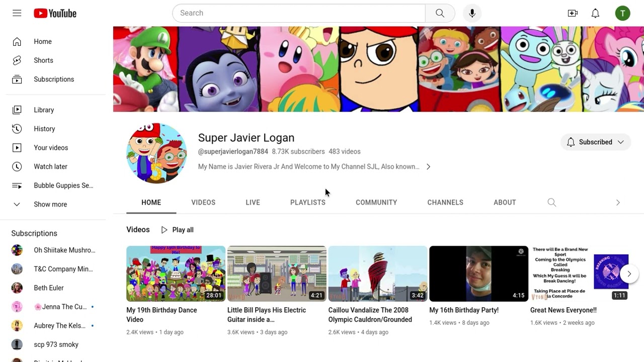Click "2.4K views • 1 day ago" text
644x362 pixels.
pos(155,332)
